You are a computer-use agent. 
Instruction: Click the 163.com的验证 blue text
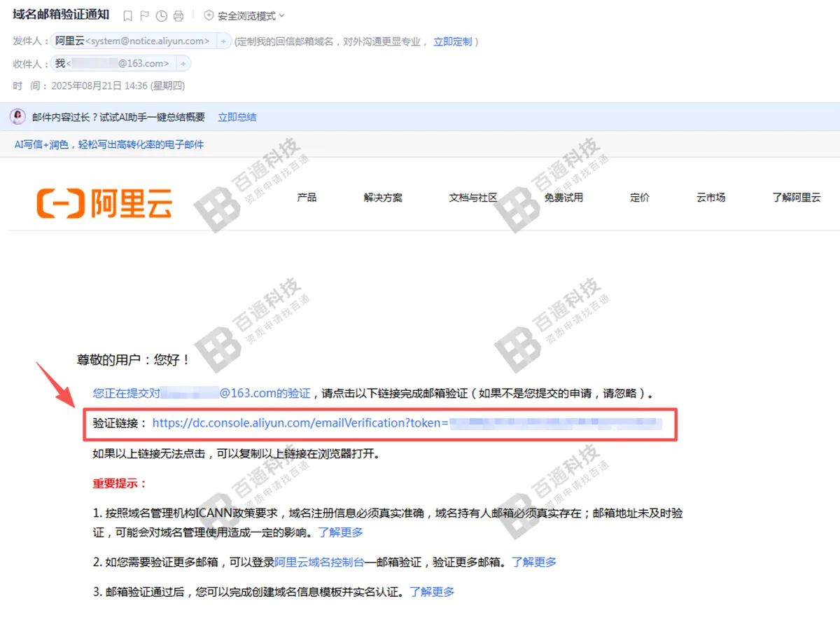[x=265, y=393]
